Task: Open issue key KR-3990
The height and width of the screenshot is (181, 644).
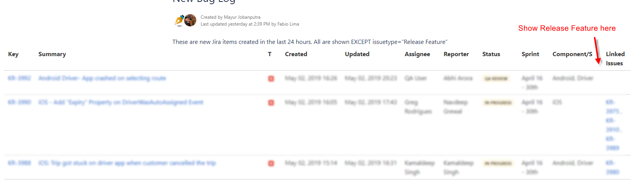Action: tap(19, 102)
